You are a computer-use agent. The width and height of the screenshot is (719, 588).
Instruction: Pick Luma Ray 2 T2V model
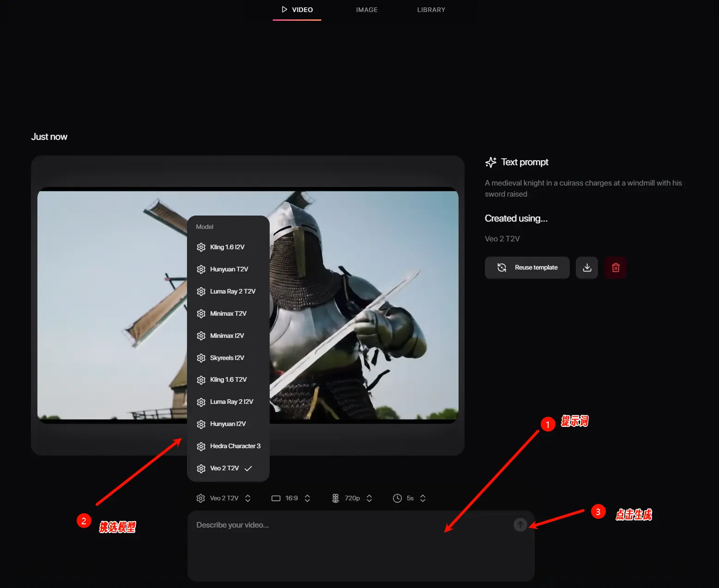(x=232, y=292)
